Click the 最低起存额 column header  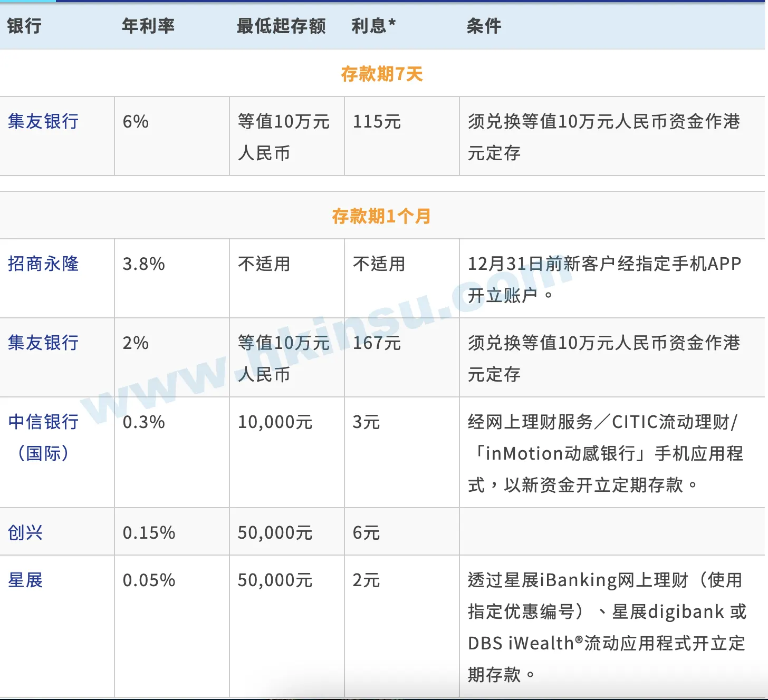[x=281, y=26]
